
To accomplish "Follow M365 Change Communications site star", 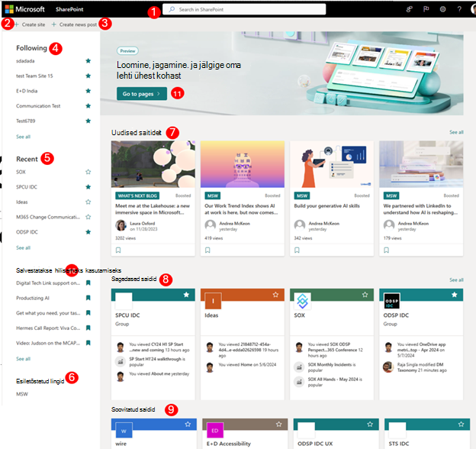I will (x=88, y=217).
